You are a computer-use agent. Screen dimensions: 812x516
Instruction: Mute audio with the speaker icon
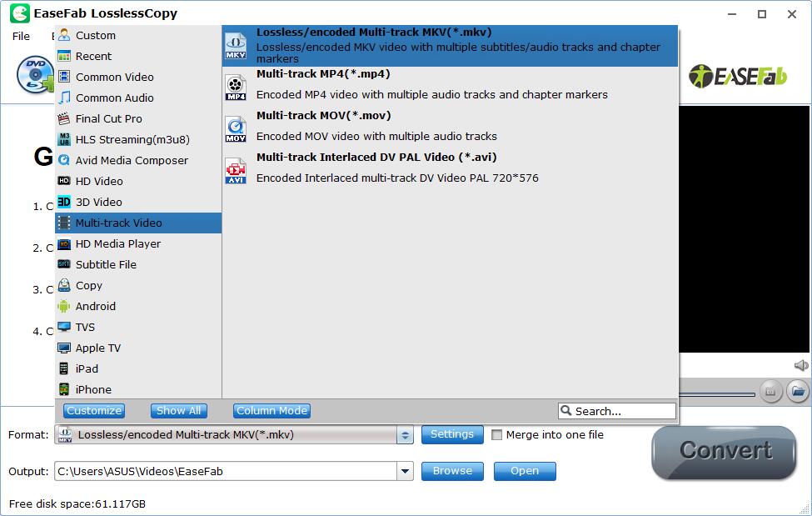click(801, 366)
